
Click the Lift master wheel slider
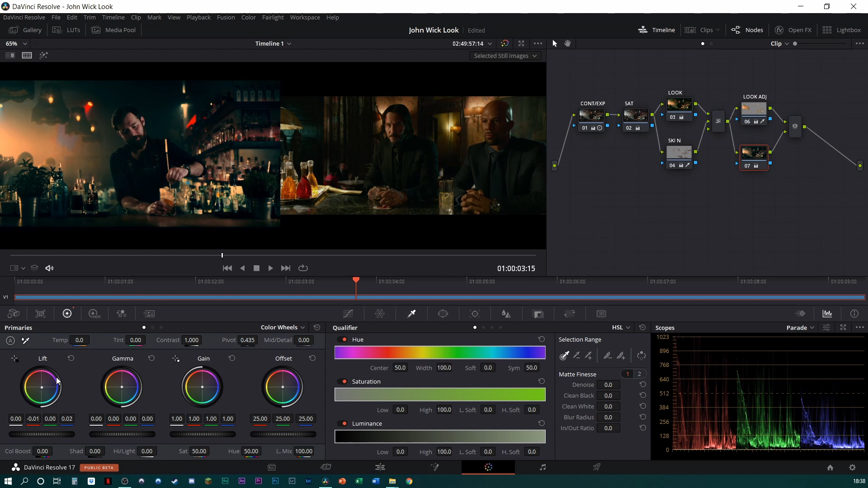[x=42, y=434]
